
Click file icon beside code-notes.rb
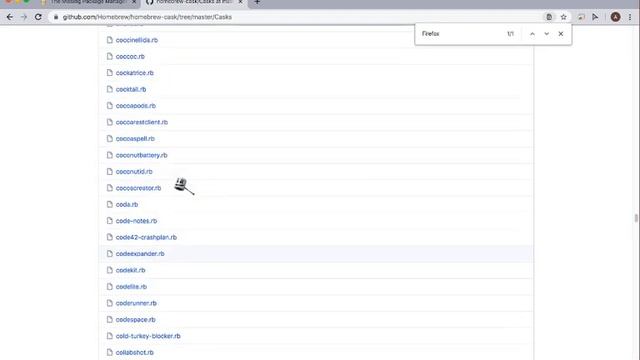tap(109, 221)
